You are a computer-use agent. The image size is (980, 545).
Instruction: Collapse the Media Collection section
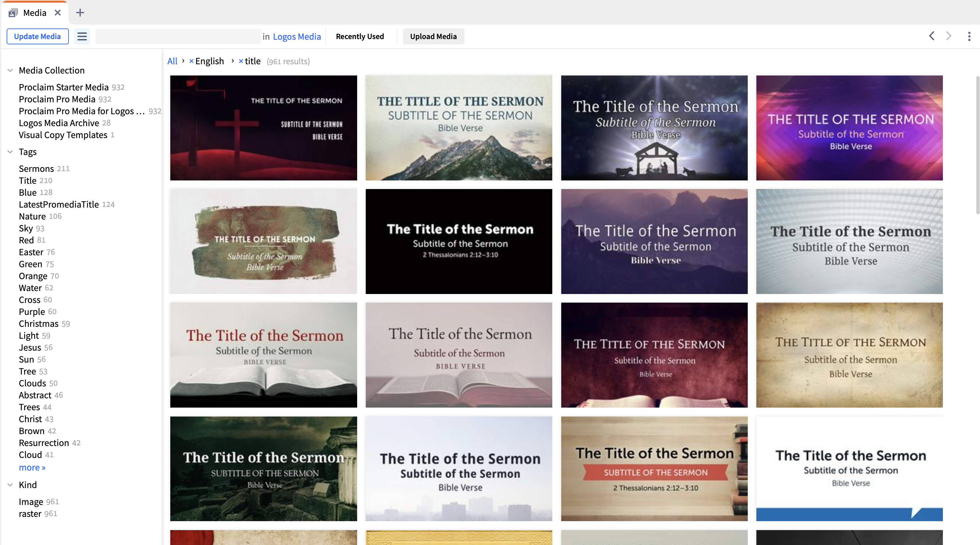coord(10,70)
